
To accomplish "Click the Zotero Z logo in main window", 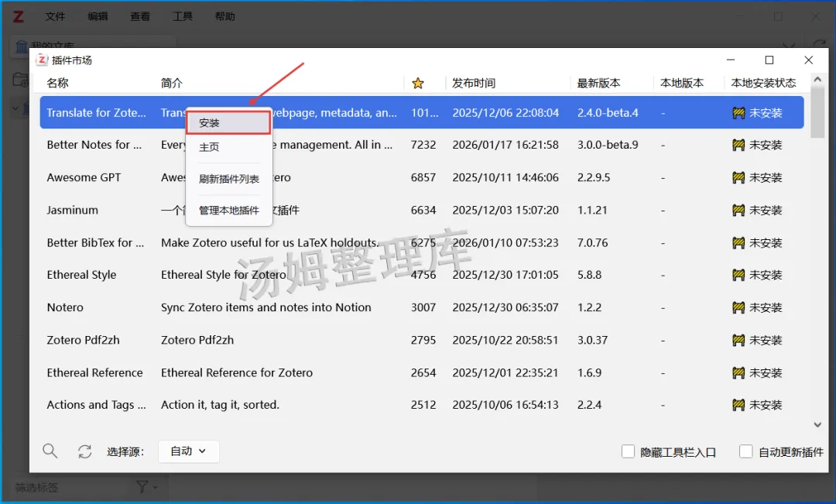I will click(x=18, y=16).
